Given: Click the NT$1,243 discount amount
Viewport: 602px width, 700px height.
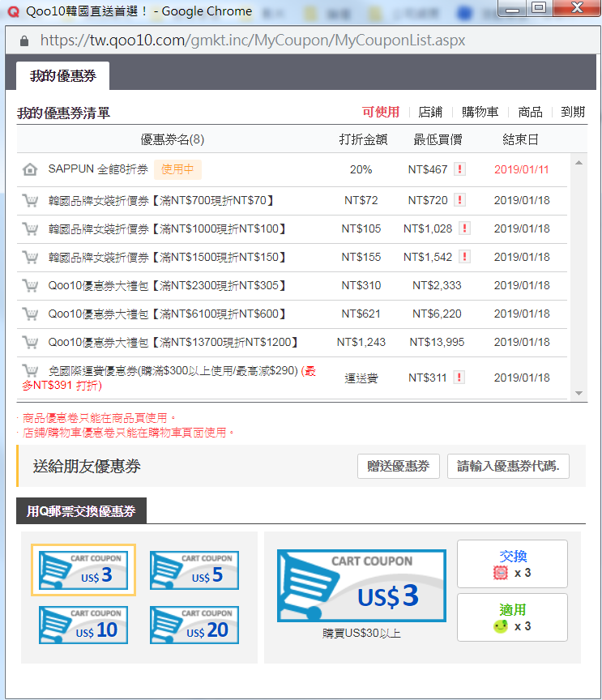Looking at the screenshot, I should click(x=361, y=343).
